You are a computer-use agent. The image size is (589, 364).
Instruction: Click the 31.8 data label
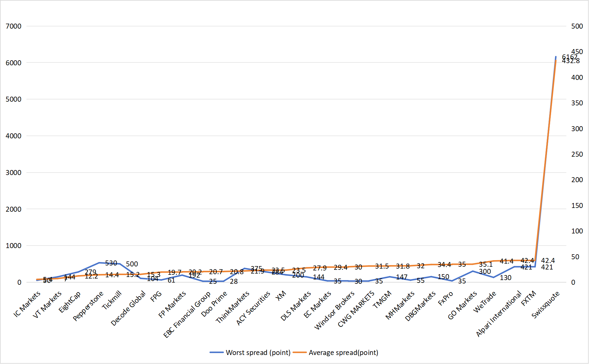[x=403, y=266]
